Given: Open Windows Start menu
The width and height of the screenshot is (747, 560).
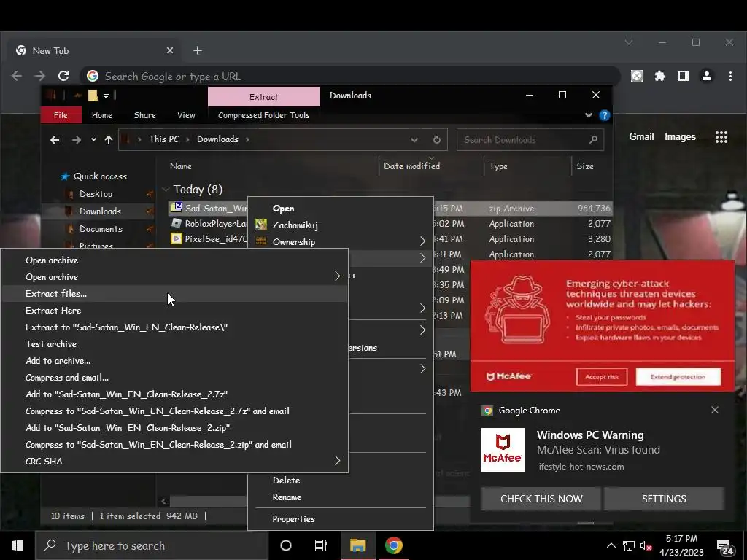Looking at the screenshot, I should (18, 545).
